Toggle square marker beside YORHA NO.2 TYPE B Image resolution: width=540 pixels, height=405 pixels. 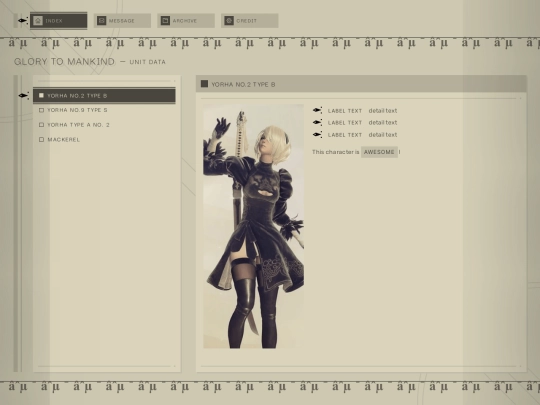[x=41, y=95]
